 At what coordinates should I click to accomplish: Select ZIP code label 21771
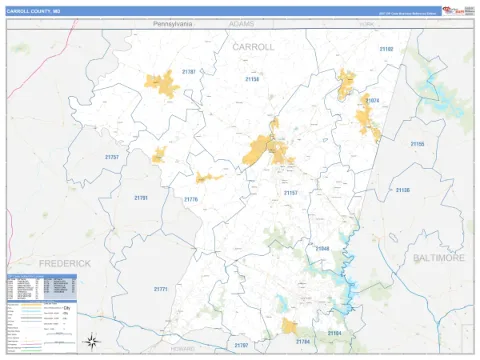tap(161, 289)
